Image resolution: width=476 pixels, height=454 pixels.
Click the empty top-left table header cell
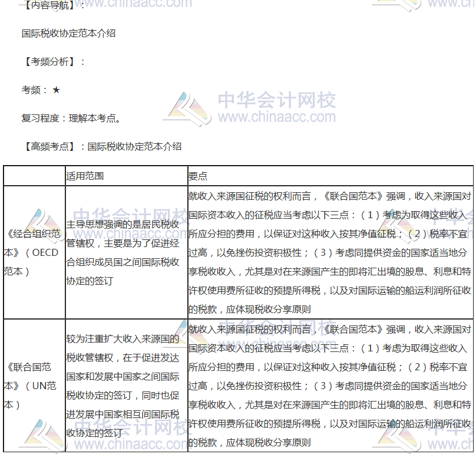pyautogui.click(x=34, y=176)
